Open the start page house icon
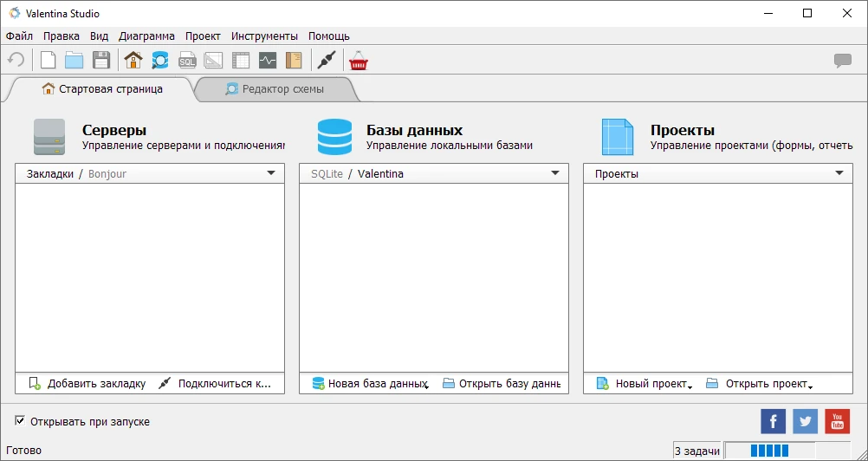868x461 pixels. click(x=133, y=61)
